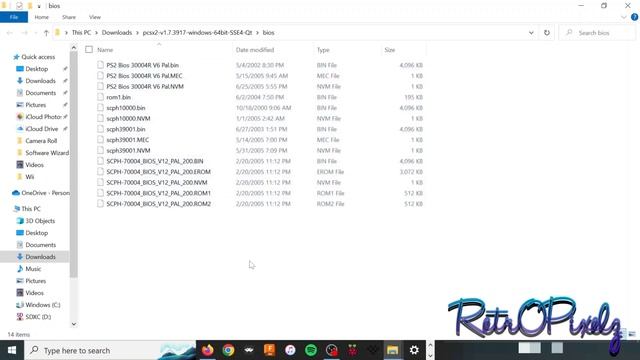The width and height of the screenshot is (640, 360).
Task: Open the orange app icon in taskbar
Action: coord(270,350)
